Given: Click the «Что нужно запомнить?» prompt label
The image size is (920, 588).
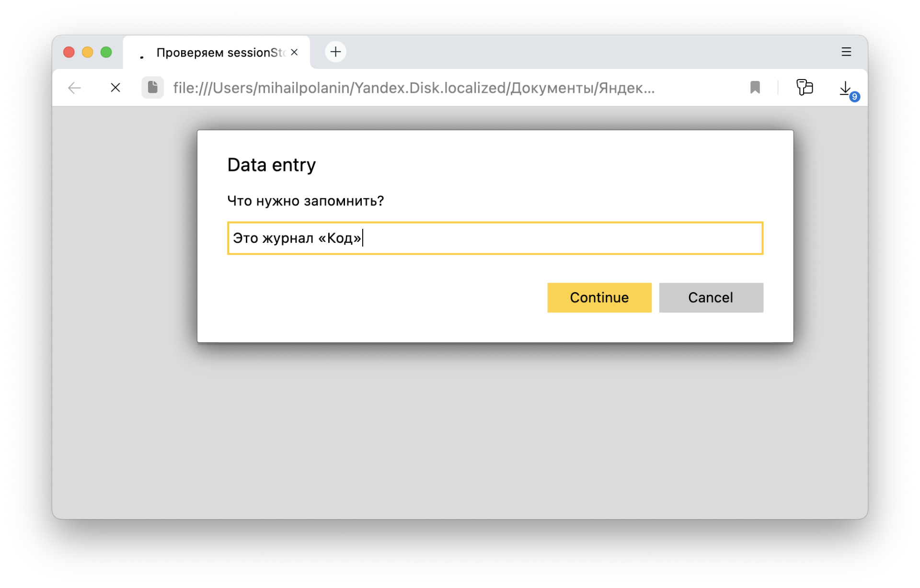Looking at the screenshot, I should pyautogui.click(x=305, y=201).
